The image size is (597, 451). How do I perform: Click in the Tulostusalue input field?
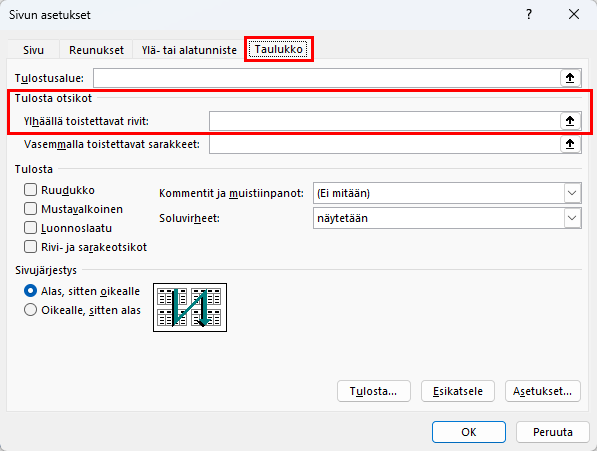coord(327,78)
